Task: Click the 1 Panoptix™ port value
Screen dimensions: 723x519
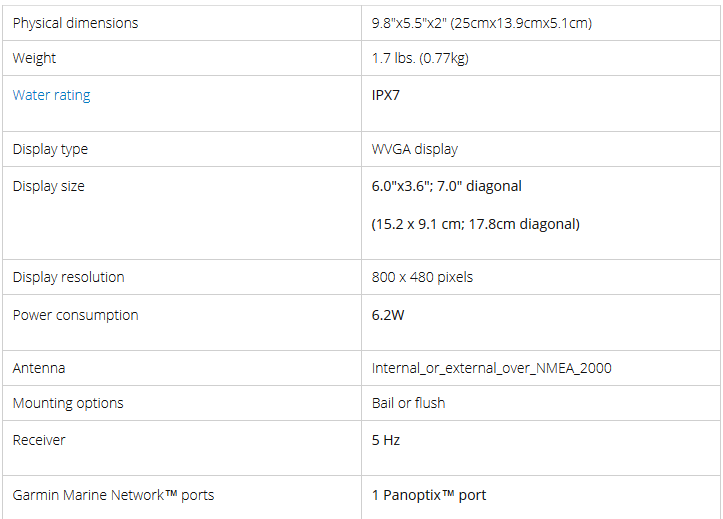Action: [428, 495]
